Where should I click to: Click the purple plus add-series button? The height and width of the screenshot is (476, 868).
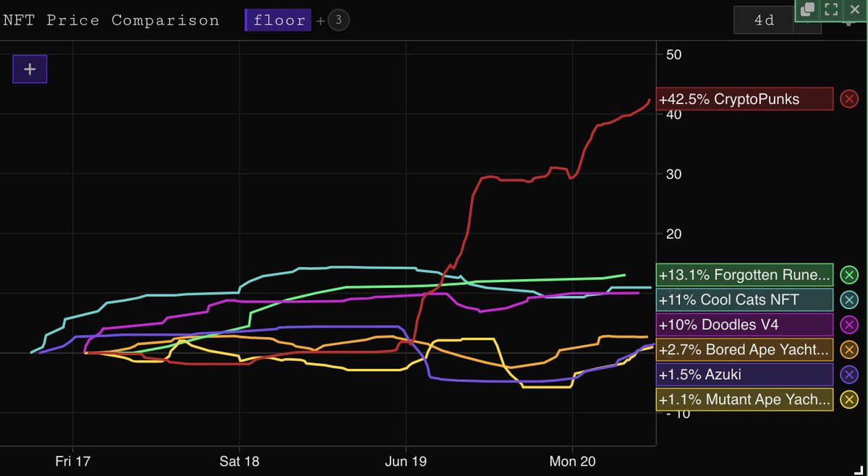pos(30,69)
